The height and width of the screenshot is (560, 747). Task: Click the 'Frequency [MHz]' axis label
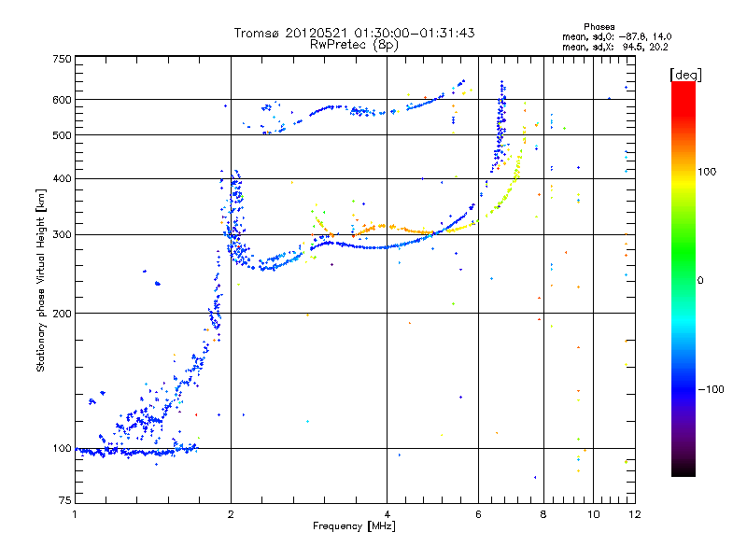tap(354, 526)
